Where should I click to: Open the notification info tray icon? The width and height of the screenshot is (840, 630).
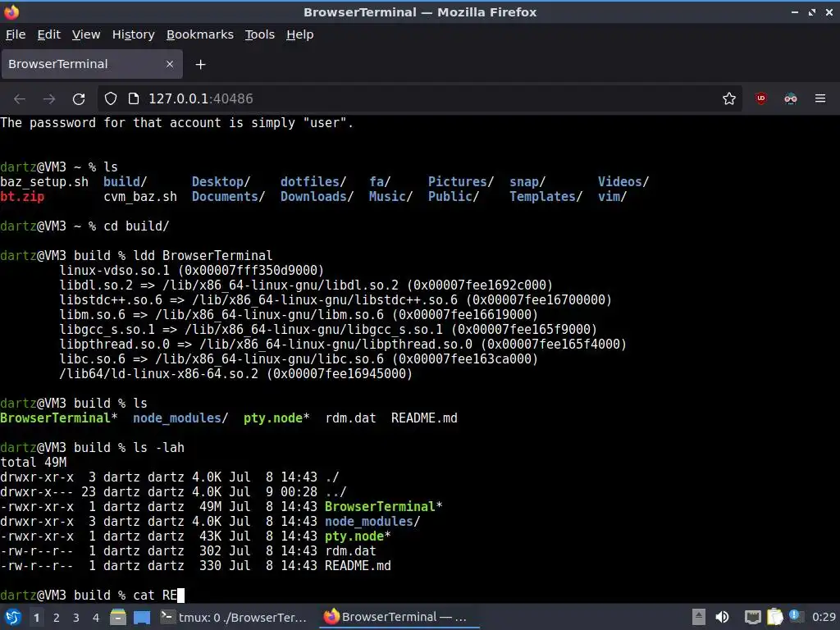795,616
